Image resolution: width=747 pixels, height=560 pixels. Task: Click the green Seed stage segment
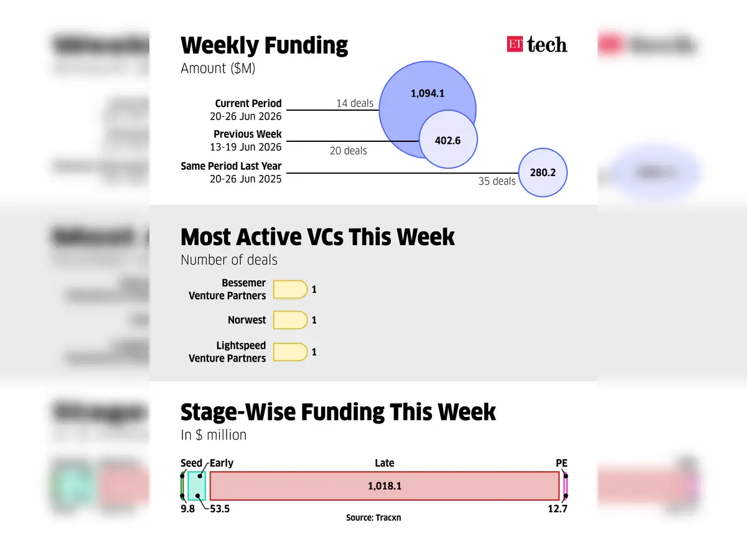[x=182, y=486]
